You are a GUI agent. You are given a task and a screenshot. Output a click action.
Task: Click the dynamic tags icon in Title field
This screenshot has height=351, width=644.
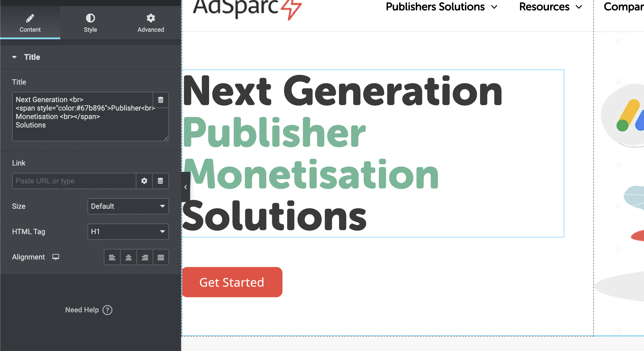161,100
